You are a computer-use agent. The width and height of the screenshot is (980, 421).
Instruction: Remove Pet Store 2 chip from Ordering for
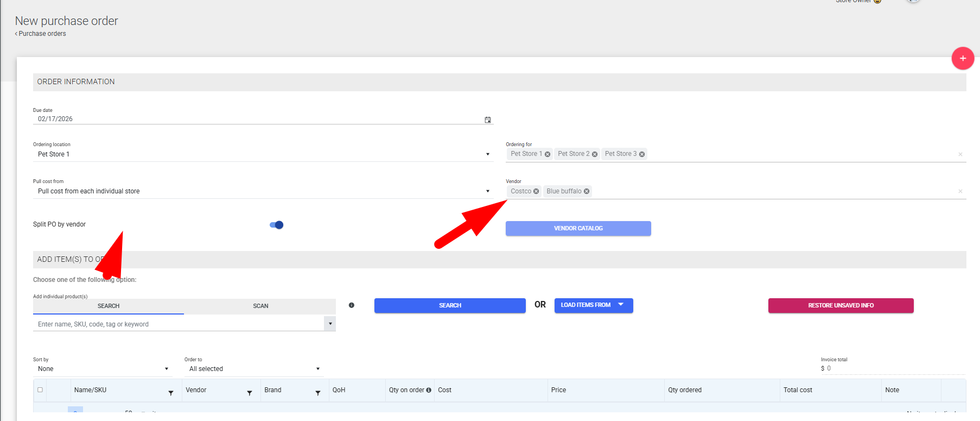click(595, 154)
